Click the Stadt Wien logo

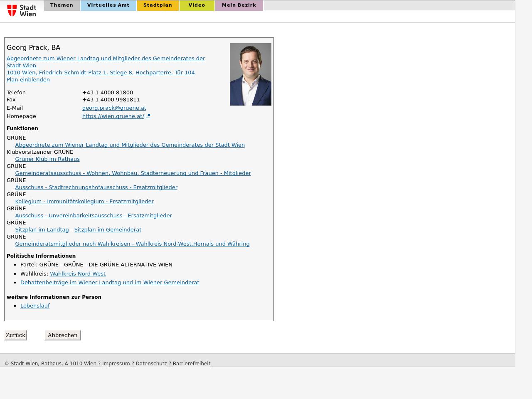tap(22, 10)
